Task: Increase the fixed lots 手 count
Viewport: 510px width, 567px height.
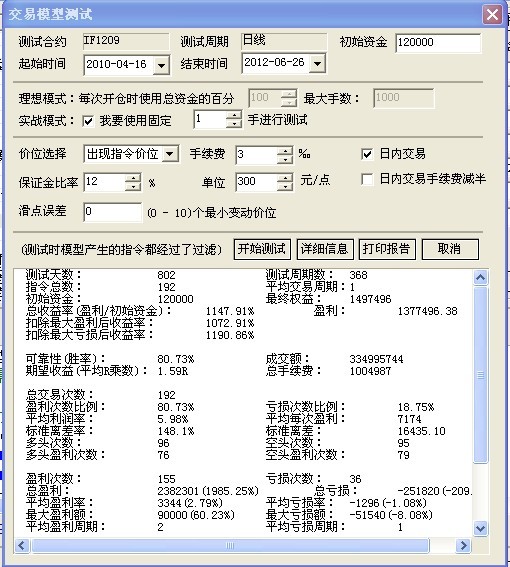Action: (x=234, y=115)
